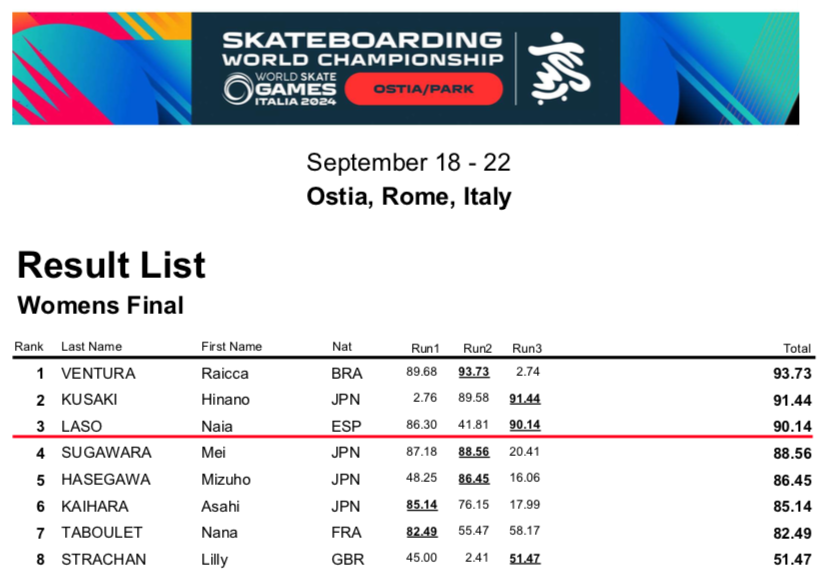
Task: Click the Nat column header
Action: (342, 347)
